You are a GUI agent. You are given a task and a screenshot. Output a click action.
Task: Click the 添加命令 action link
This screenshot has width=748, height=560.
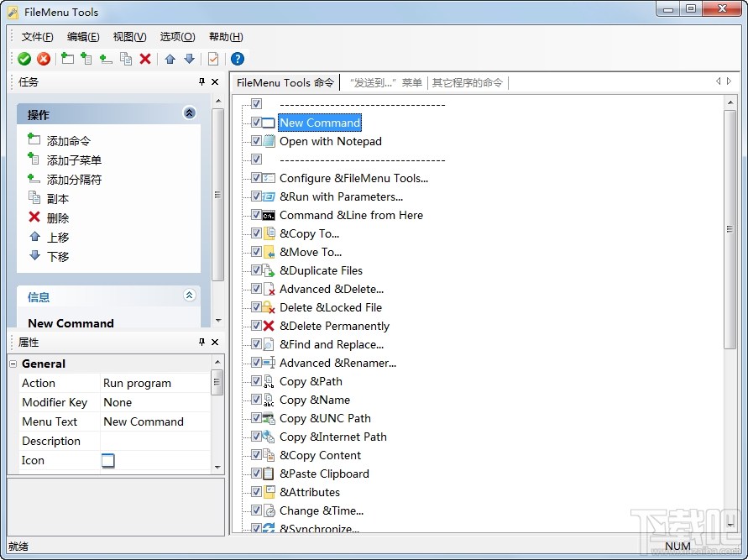[x=68, y=141]
